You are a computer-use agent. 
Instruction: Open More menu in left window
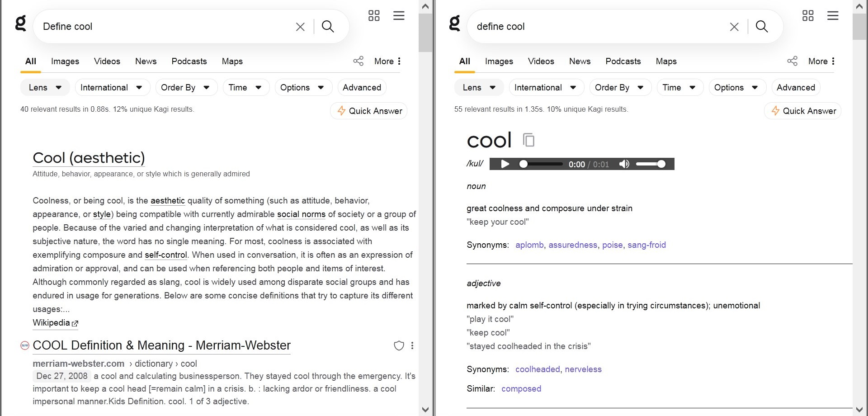coord(387,61)
